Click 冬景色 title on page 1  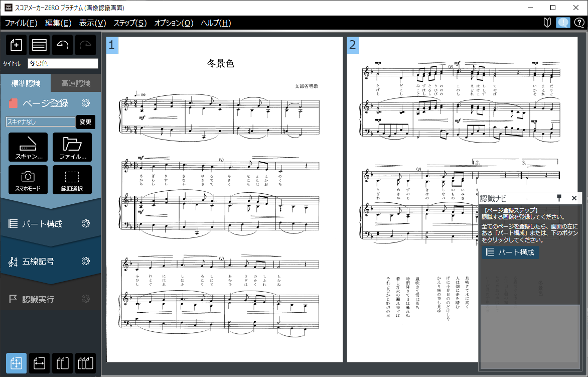pyautogui.click(x=221, y=63)
